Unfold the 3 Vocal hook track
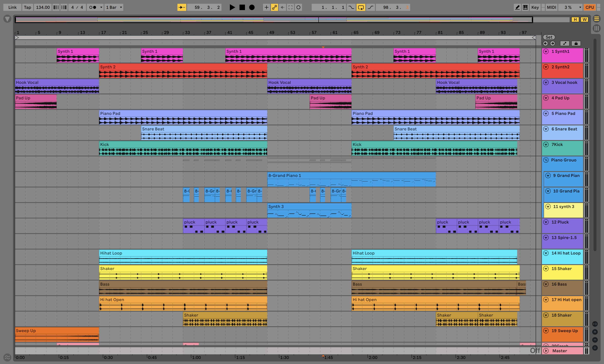Screen dimensions: 604x364 pyautogui.click(x=546, y=82)
